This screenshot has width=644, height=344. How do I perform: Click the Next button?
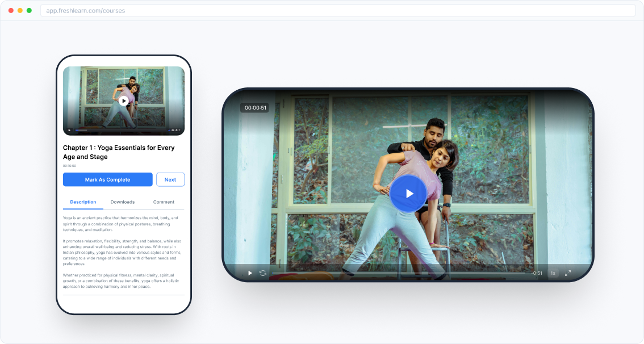170,179
